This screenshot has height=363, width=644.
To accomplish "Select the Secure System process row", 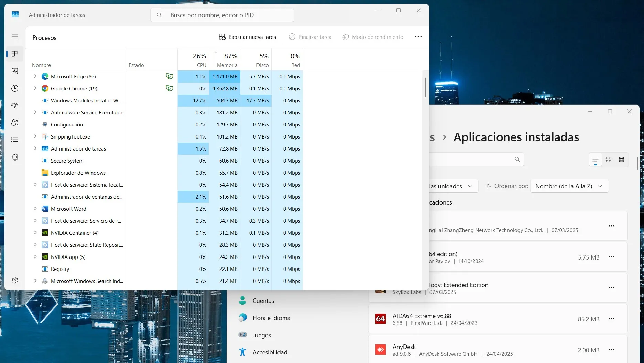I will pos(164,161).
